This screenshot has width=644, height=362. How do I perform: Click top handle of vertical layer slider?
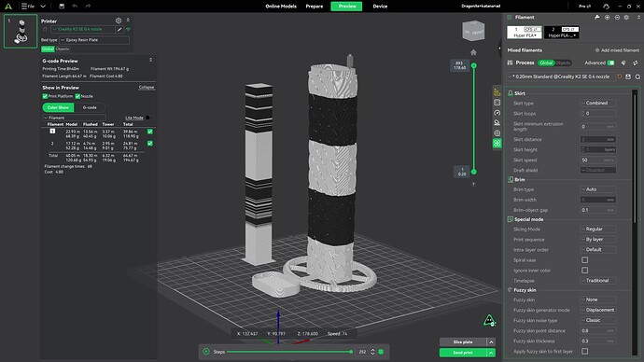tap(473, 65)
